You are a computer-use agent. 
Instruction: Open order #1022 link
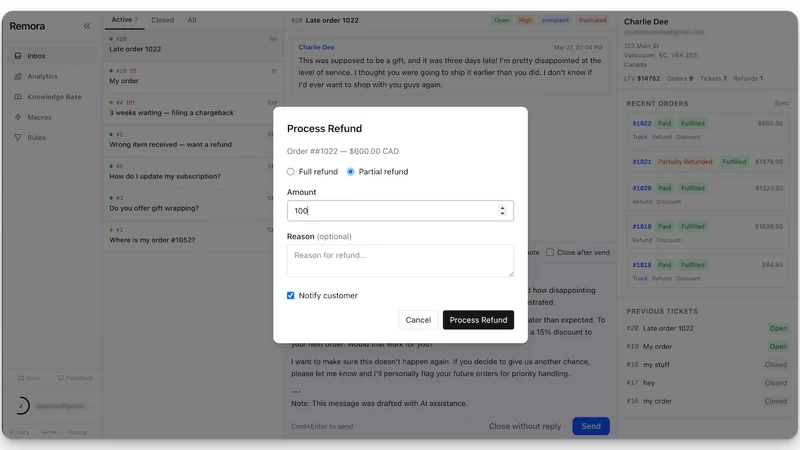coord(642,123)
